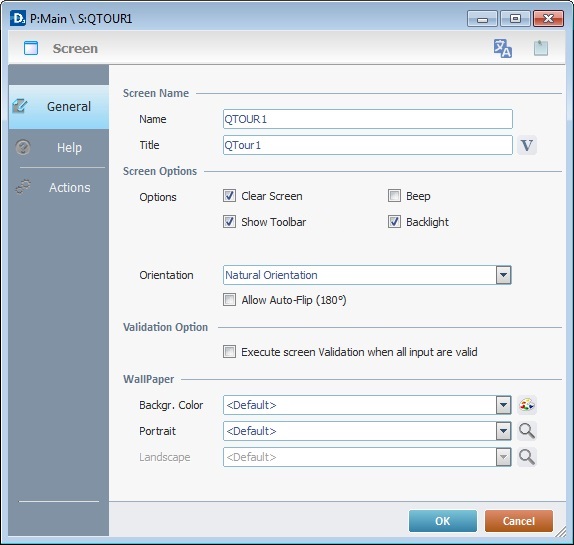Screen dimensions: 574x545
Task: Click the magnifier icon next to Portrait
Action: (527, 431)
